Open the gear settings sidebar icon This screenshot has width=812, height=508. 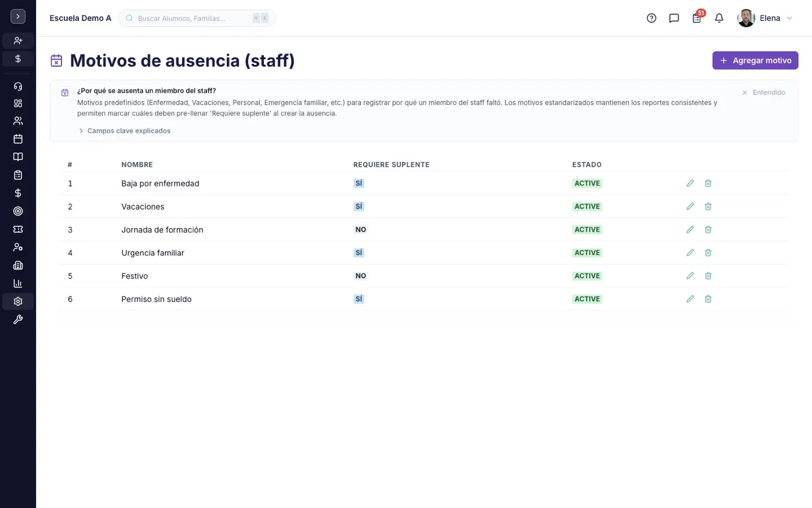[18, 301]
